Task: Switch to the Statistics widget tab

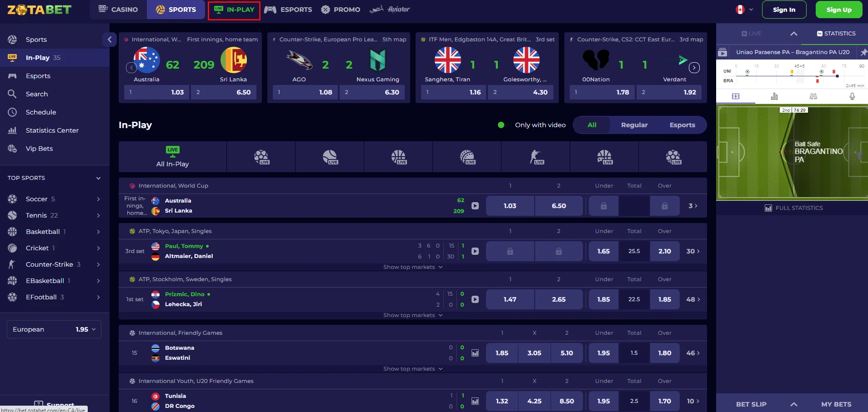Action: pos(836,34)
